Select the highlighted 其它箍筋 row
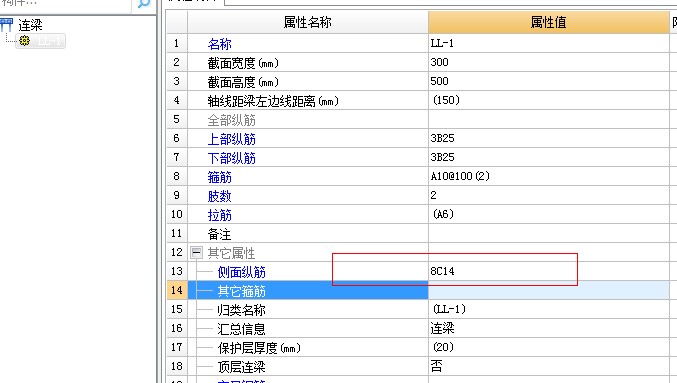Viewport: 677px width, 383px height. pos(308,290)
